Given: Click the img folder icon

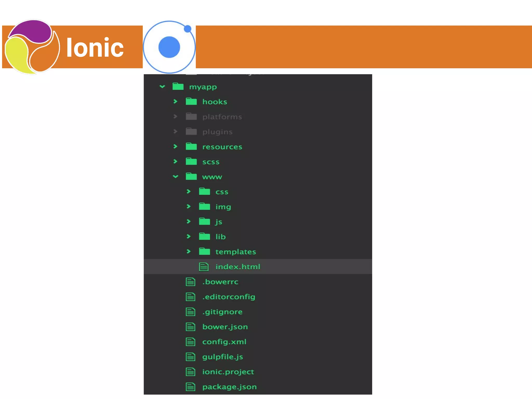Looking at the screenshot, I should (205, 207).
